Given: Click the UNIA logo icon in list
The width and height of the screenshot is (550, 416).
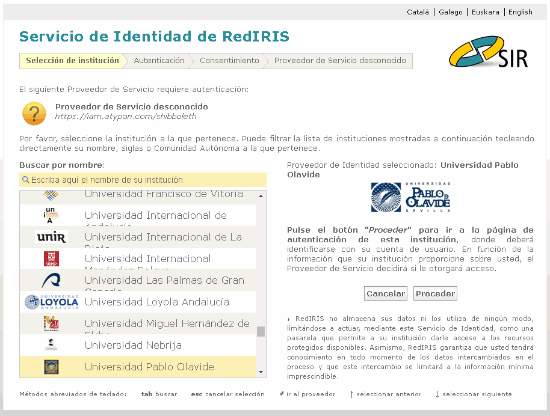Looking at the screenshot, I should point(51,215).
